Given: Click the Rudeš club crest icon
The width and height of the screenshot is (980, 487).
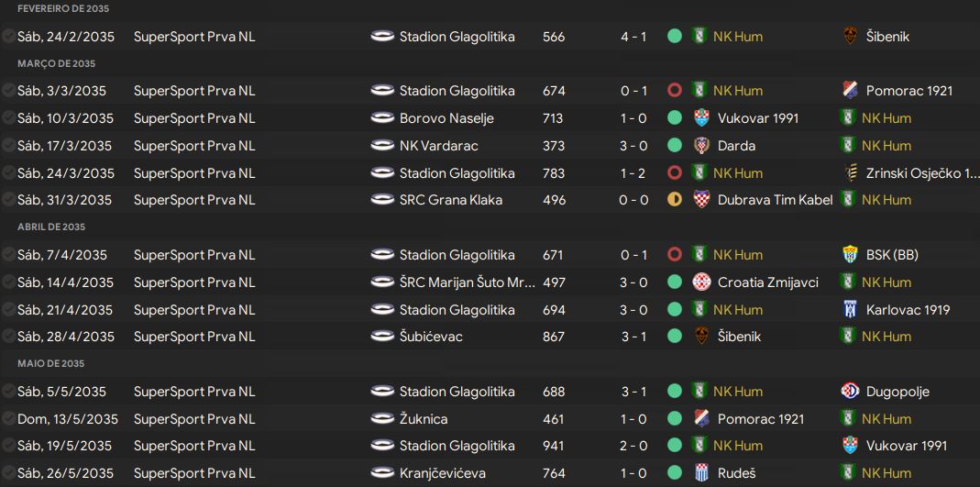Looking at the screenshot, I should tap(701, 473).
